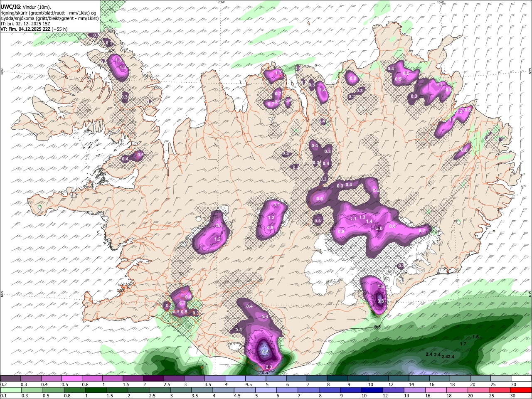
Task: Choose the darkest green swatch labeled 1 on the rain scale
Action: (96, 390)
